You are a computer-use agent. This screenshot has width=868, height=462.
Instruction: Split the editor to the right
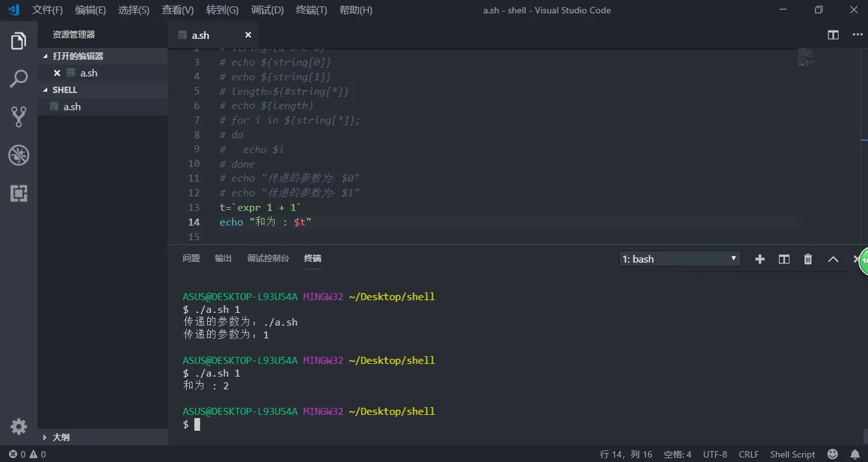[x=833, y=35]
